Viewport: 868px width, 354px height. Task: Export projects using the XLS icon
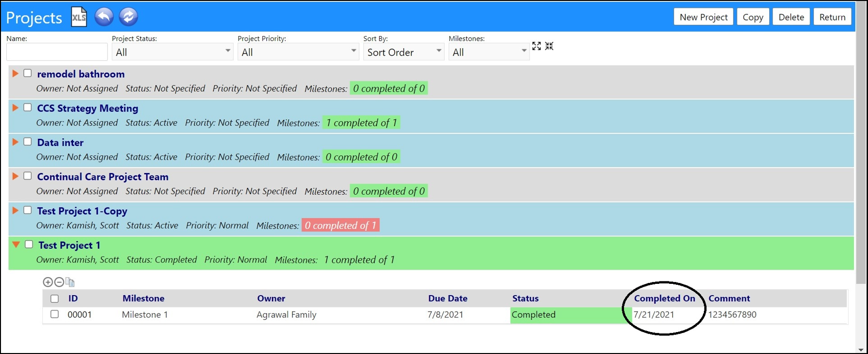pos(79,17)
